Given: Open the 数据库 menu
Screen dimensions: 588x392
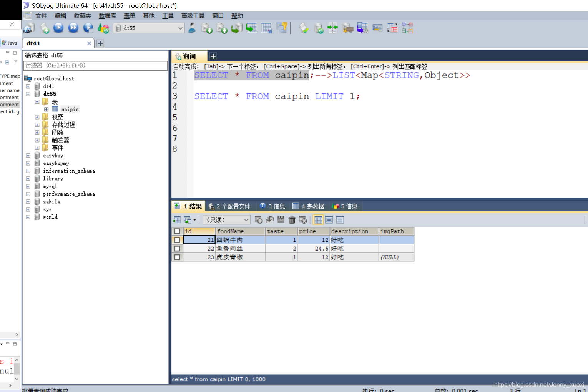Looking at the screenshot, I should [107, 16].
